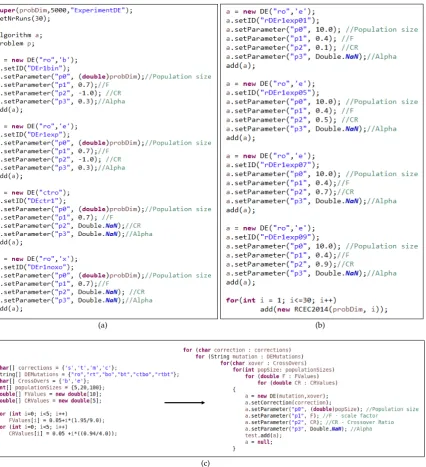Viewport: 426px width, 467px height.
Task: Click the new DE("ro",'b') line
Action: pyautogui.click(x=40, y=60)
